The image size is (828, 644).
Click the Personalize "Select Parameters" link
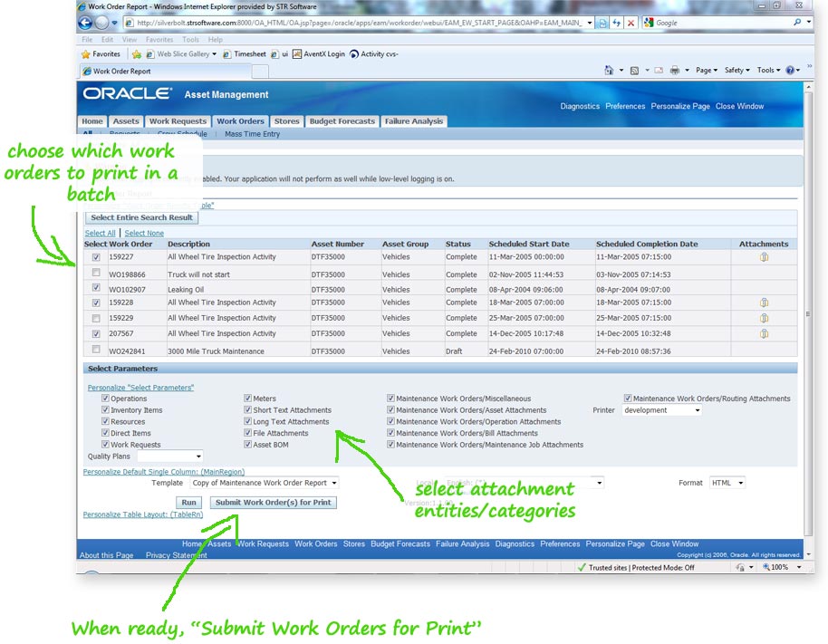(x=141, y=388)
